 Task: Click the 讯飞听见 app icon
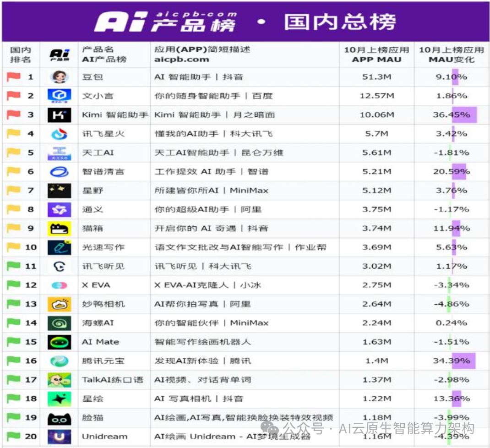tap(60, 266)
